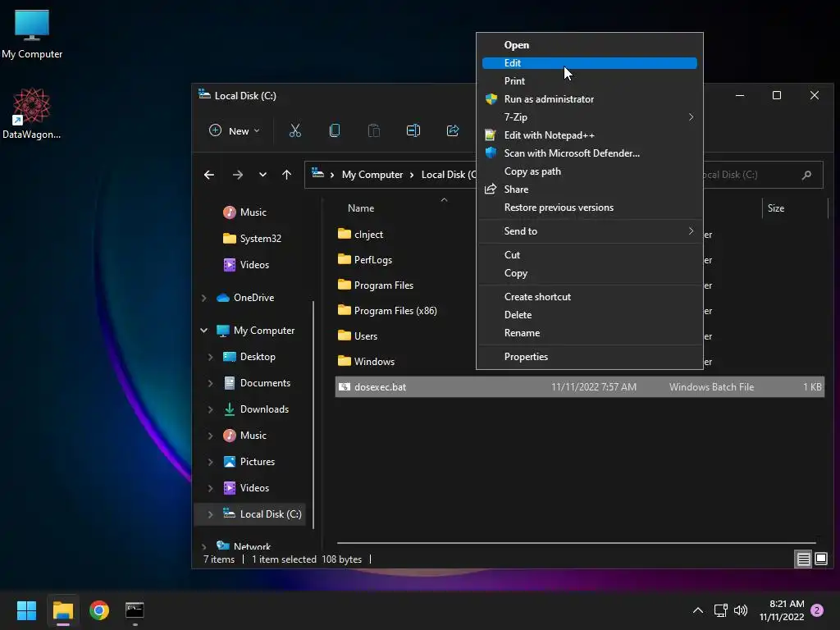
Task: Select Edit with Notepad++
Action: click(589, 135)
